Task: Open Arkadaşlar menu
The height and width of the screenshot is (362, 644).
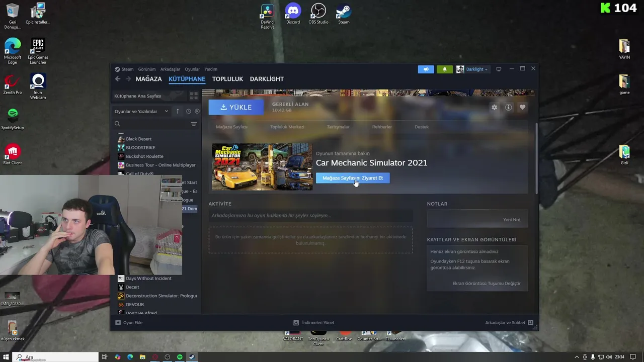Action: [170, 69]
